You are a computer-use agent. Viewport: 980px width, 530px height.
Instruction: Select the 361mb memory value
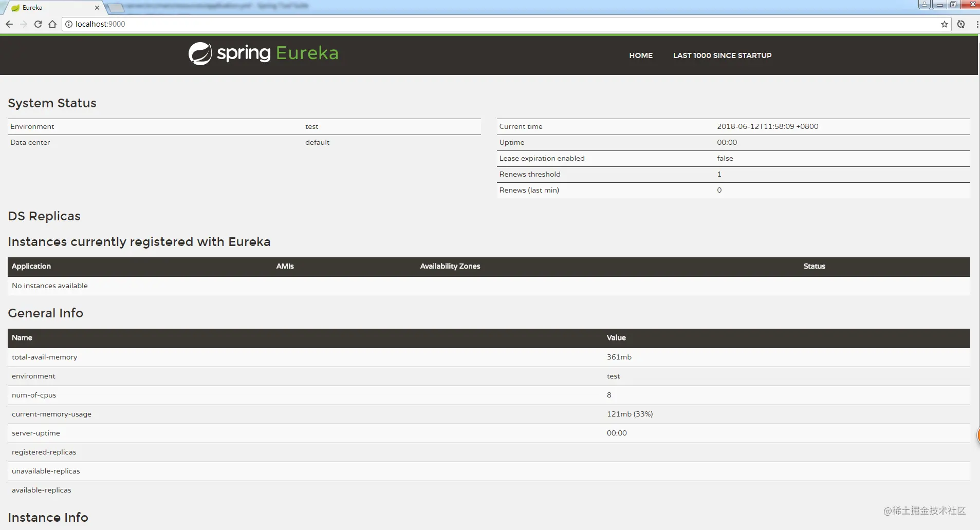[619, 357]
